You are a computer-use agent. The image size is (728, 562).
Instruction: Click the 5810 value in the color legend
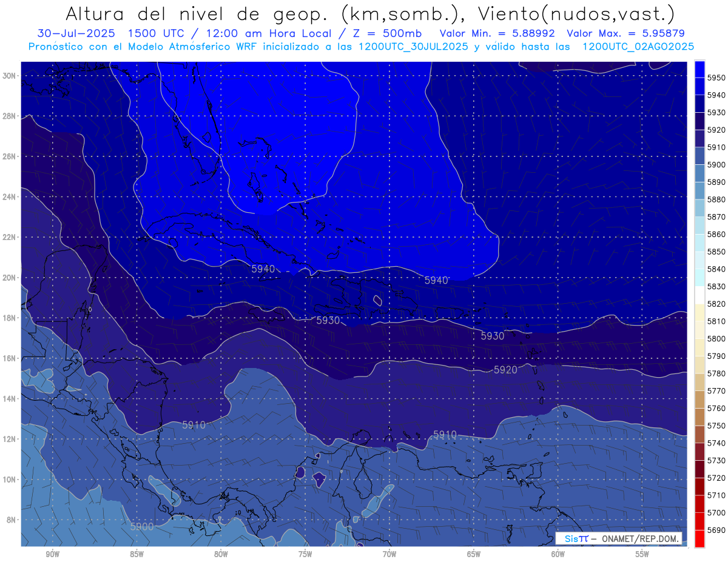716,321
